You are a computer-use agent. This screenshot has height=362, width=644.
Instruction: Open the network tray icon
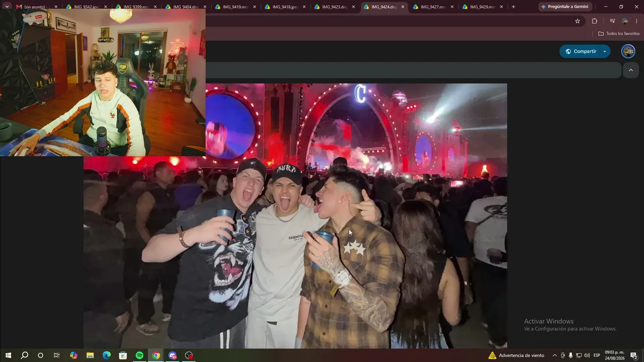click(x=579, y=355)
